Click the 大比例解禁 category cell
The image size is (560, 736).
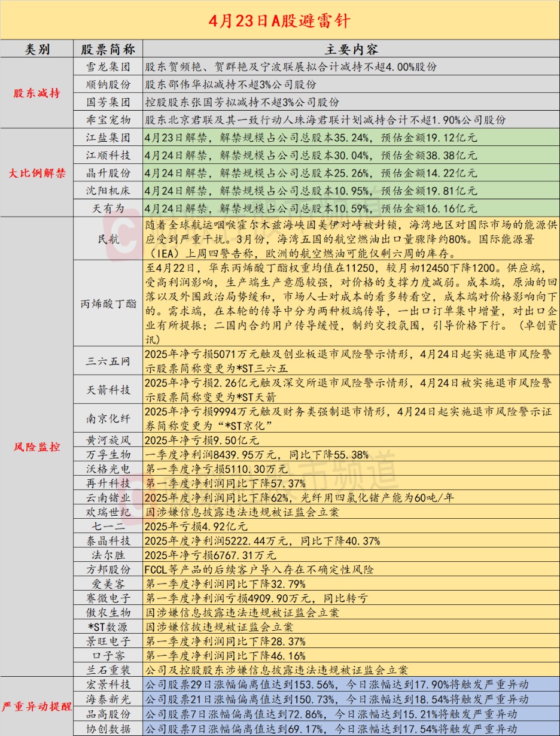point(37,173)
